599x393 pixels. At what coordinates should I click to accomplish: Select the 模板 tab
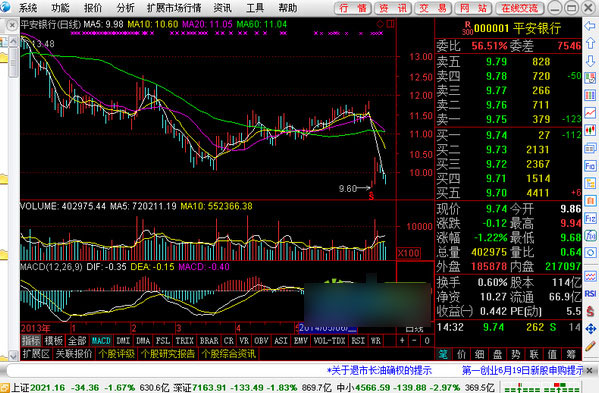click(x=53, y=341)
